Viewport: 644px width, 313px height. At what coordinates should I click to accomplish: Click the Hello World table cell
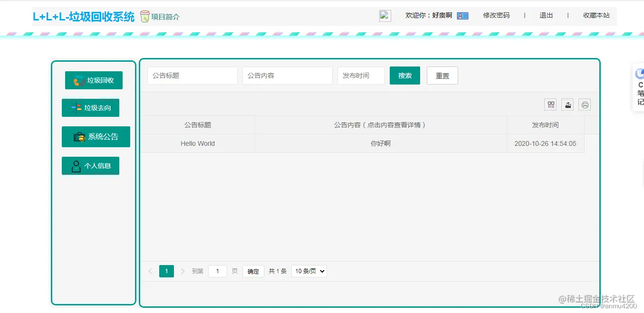click(x=198, y=143)
